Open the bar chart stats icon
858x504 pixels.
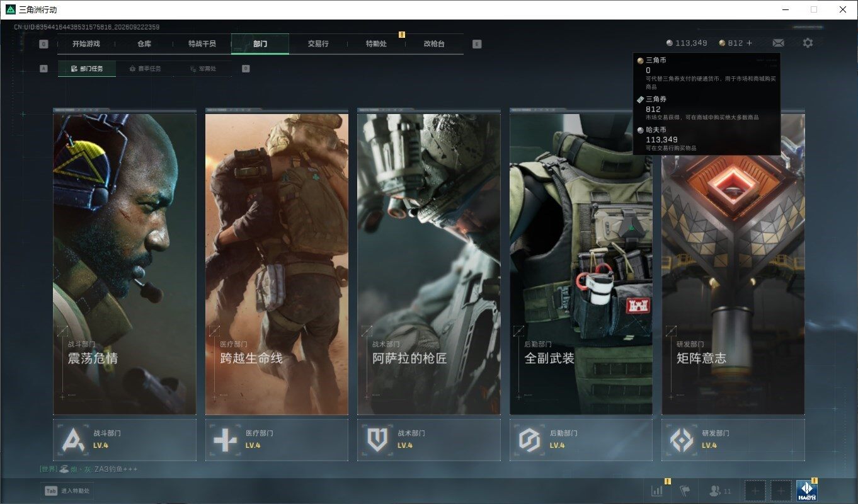(657, 491)
